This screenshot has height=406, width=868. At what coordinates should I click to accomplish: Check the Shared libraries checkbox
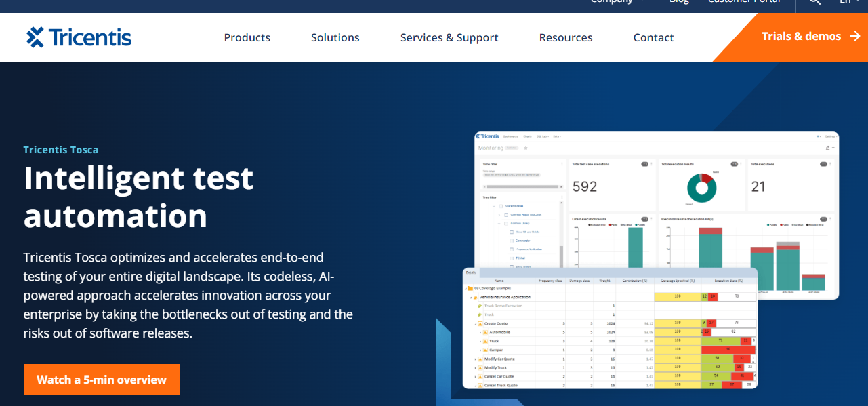pos(501,205)
